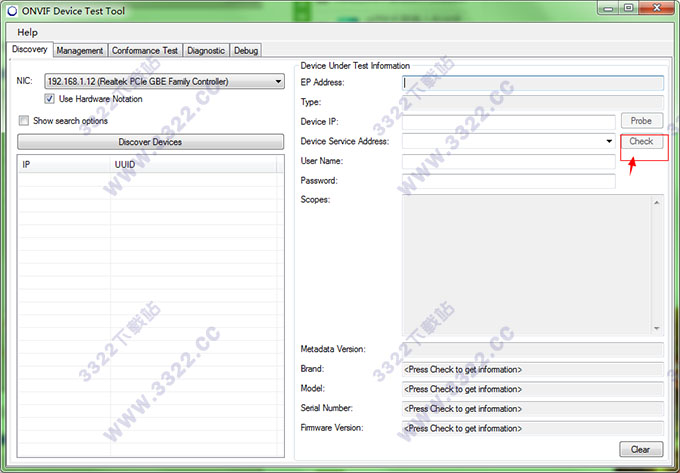Click the Metadata Version field
This screenshot has height=473, width=680.
tap(533, 349)
